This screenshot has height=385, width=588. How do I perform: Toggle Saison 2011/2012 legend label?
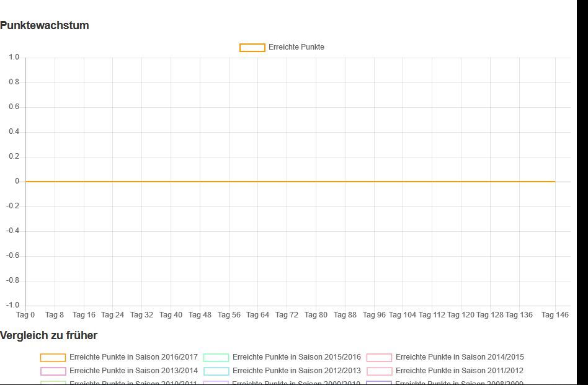[x=459, y=371]
